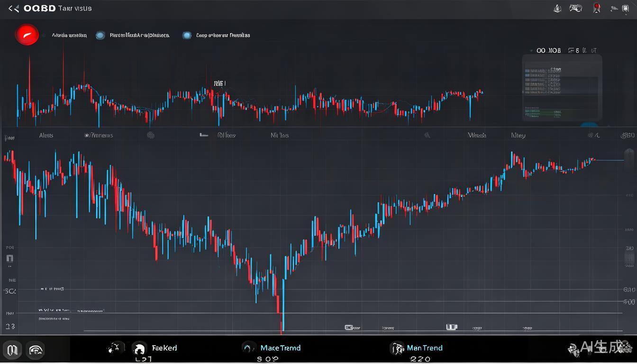Click the icon left of the Feeked avatar
Screen dimensions: 637x364
click(116, 348)
